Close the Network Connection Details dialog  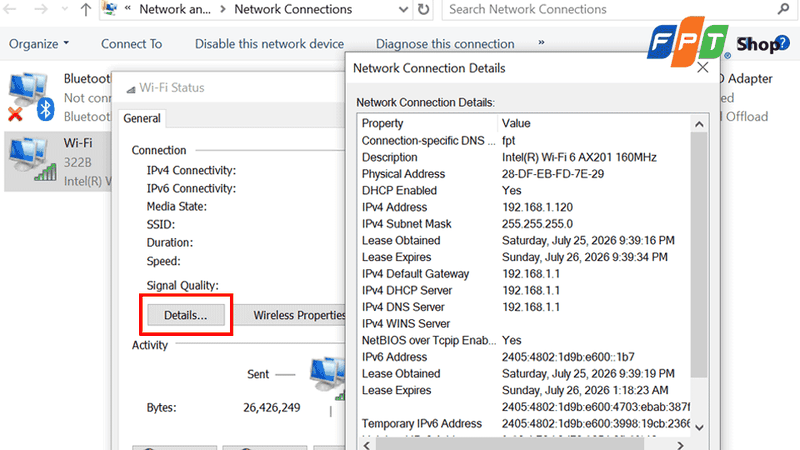(x=703, y=67)
